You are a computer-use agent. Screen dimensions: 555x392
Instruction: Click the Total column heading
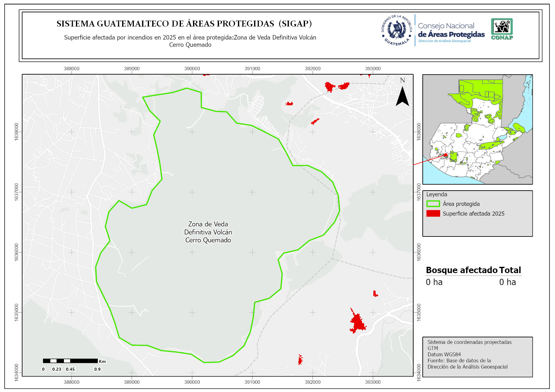tap(510, 270)
